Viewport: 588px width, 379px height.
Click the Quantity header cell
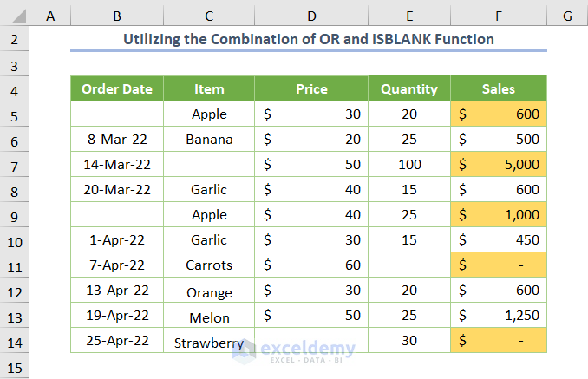tap(409, 88)
